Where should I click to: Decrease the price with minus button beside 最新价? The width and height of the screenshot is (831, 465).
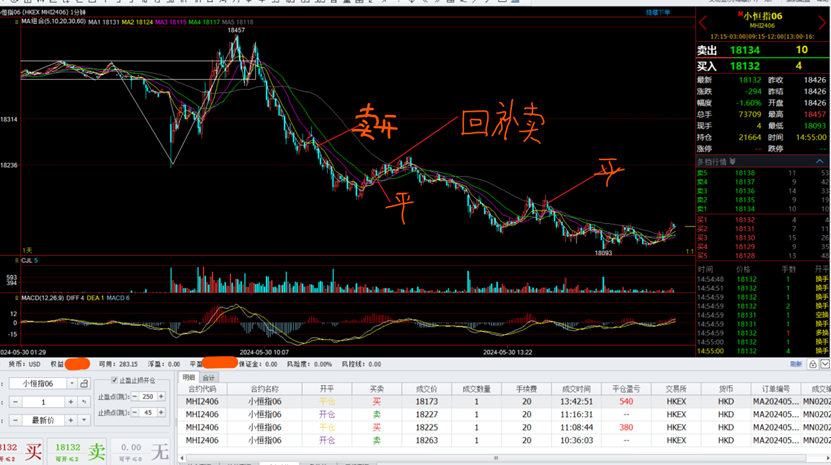tap(15, 420)
